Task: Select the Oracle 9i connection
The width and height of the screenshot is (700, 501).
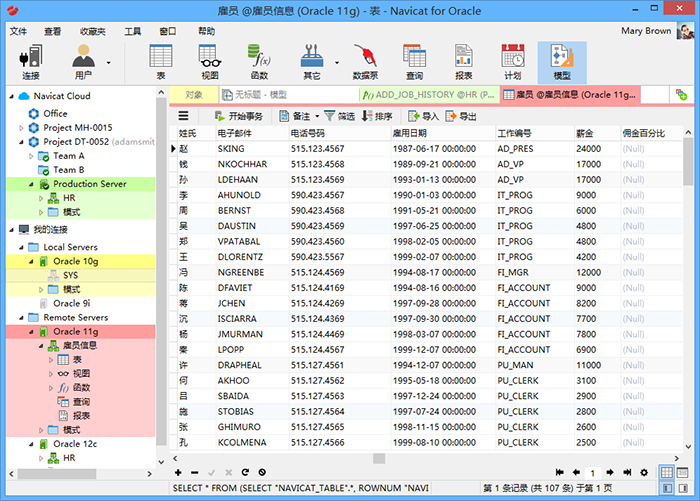Action: tap(71, 304)
